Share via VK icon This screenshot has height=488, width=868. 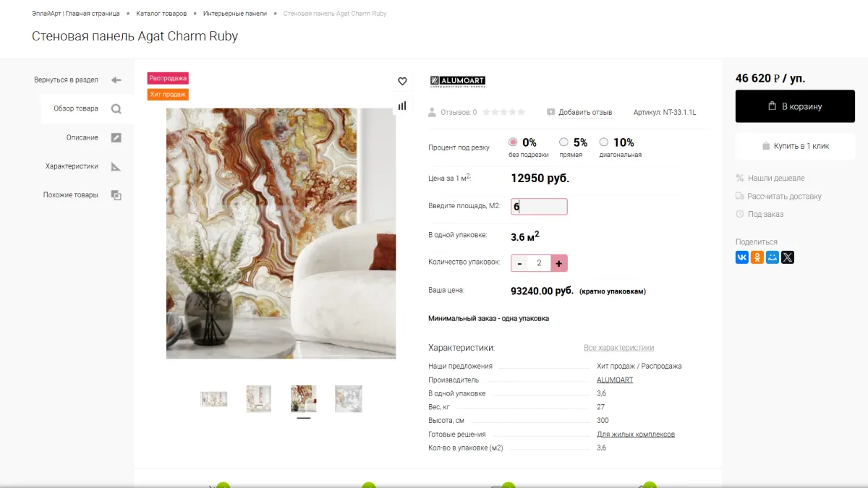[x=742, y=257]
